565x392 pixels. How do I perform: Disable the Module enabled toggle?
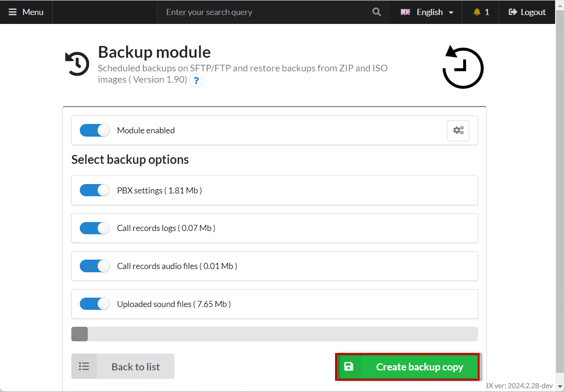[94, 131]
